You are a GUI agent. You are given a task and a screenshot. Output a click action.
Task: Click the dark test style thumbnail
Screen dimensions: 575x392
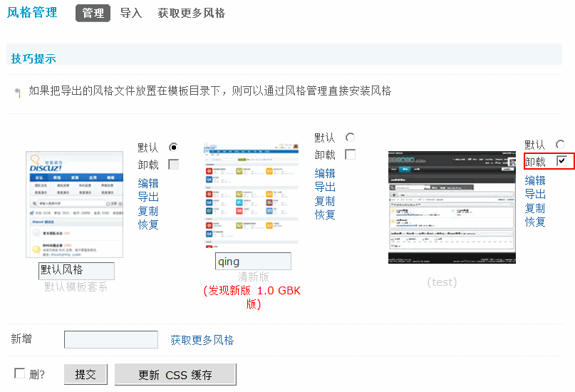451,207
